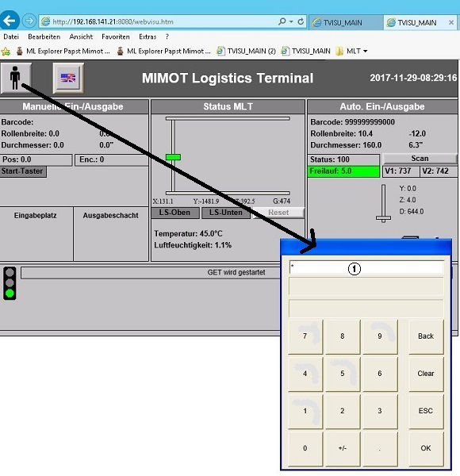Click the keypad password input field
The image size is (460, 476).
point(366,267)
